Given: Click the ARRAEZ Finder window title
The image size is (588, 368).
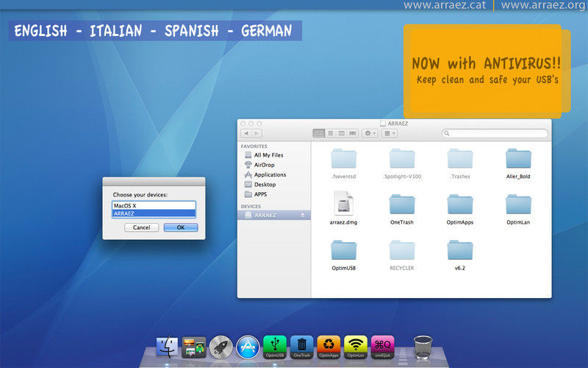Looking at the screenshot, I should 398,123.
